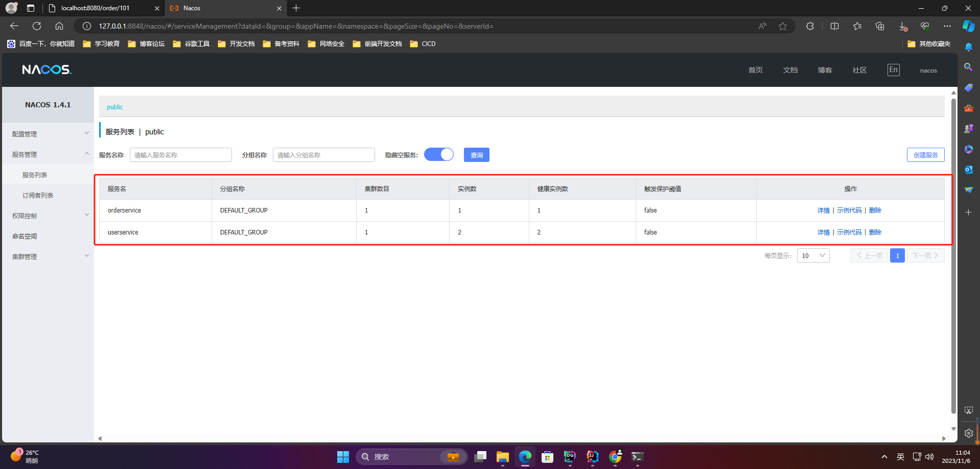The height and width of the screenshot is (469, 980).
Task: Open Outlook icon in Edge sidebar
Action: tap(968, 170)
